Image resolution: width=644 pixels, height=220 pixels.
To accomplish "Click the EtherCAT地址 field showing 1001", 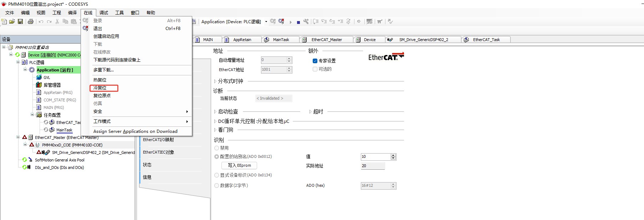I will point(274,70).
